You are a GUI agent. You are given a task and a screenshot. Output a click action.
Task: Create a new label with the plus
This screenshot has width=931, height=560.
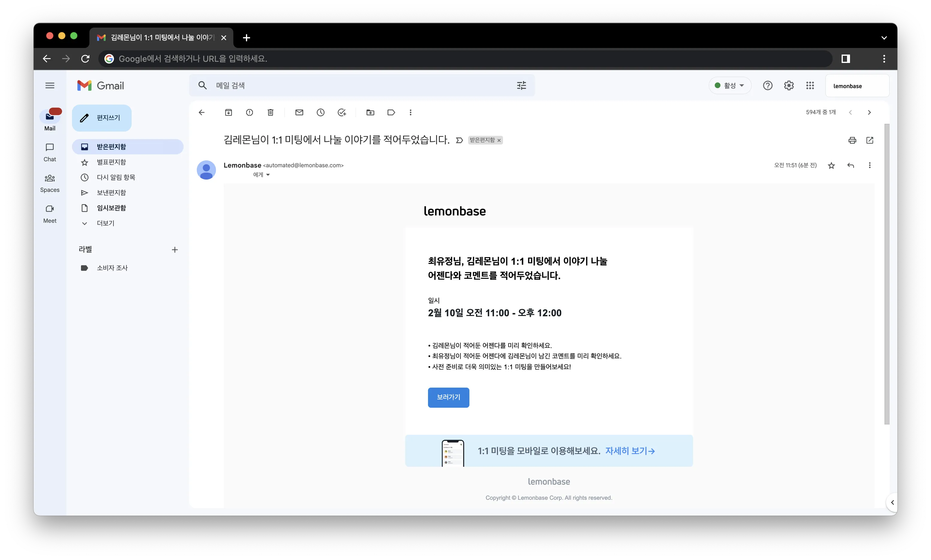[x=175, y=250]
